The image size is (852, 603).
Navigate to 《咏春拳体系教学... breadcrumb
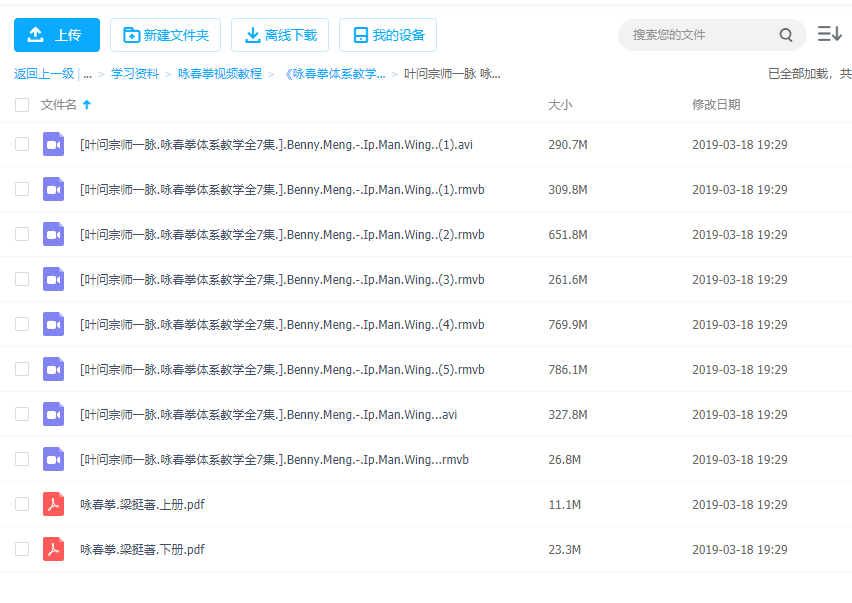335,74
